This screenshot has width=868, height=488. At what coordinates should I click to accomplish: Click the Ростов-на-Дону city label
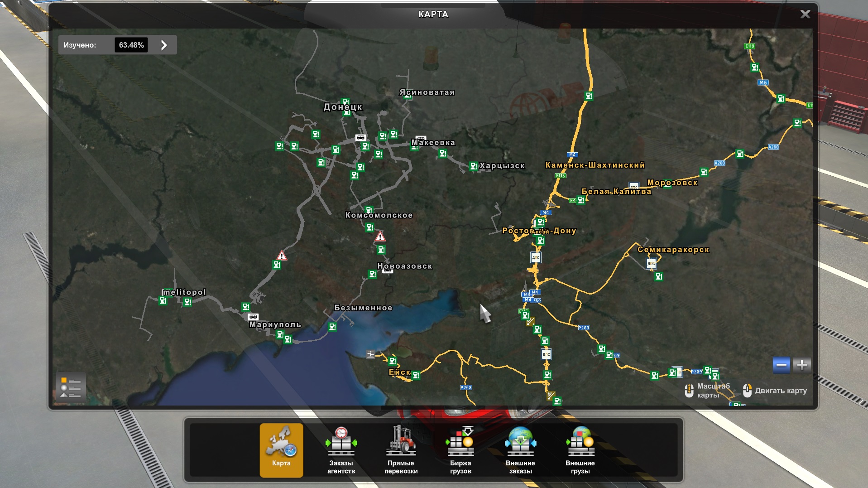click(x=539, y=231)
